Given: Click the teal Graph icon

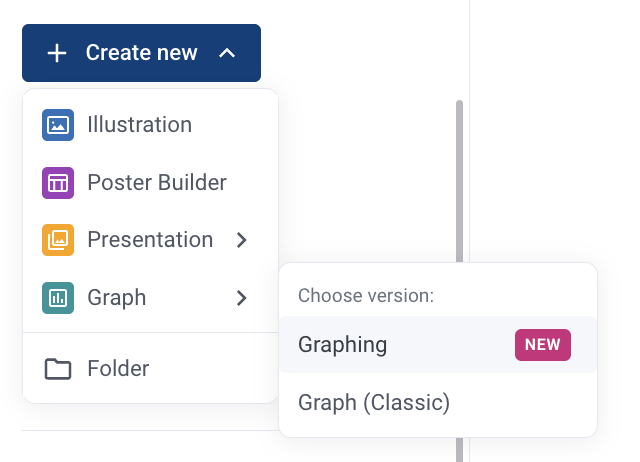Looking at the screenshot, I should click(58, 298).
